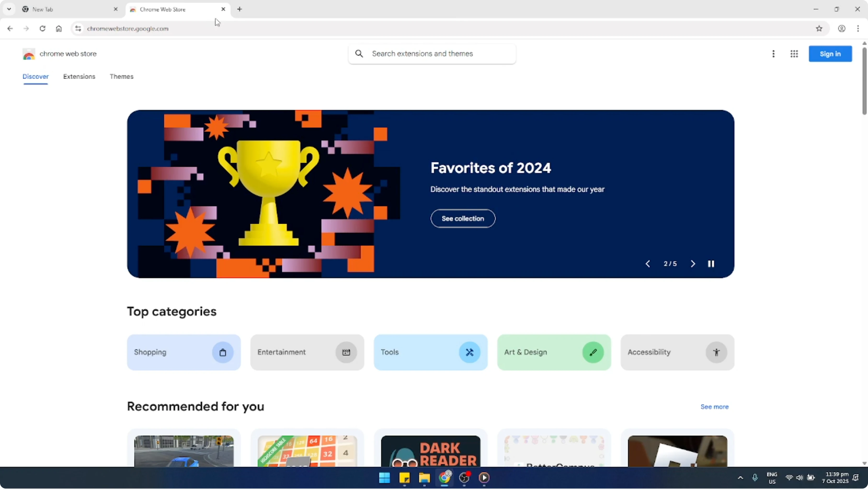
Task: Open the See more link
Action: point(714,407)
